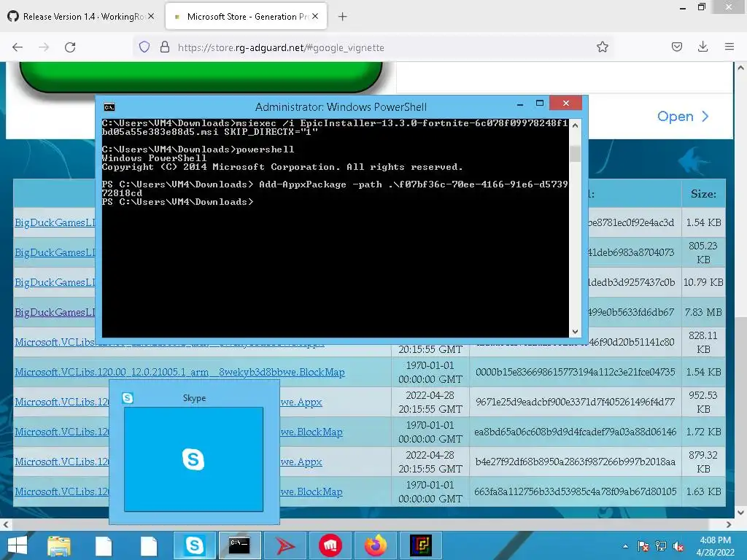Show hidden system tray icons

point(625,546)
